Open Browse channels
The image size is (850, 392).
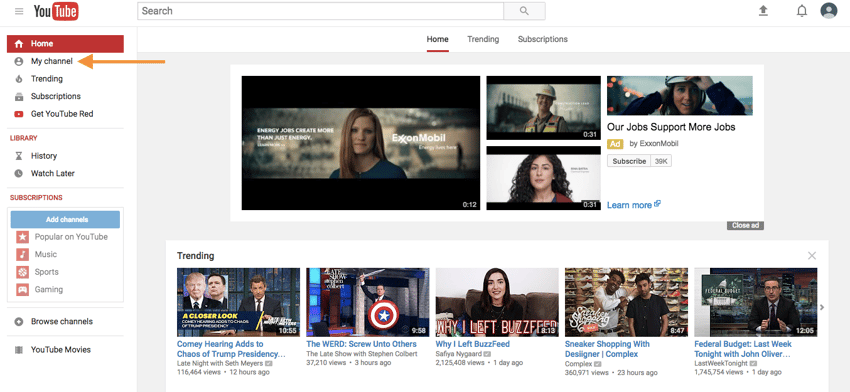[x=62, y=322]
